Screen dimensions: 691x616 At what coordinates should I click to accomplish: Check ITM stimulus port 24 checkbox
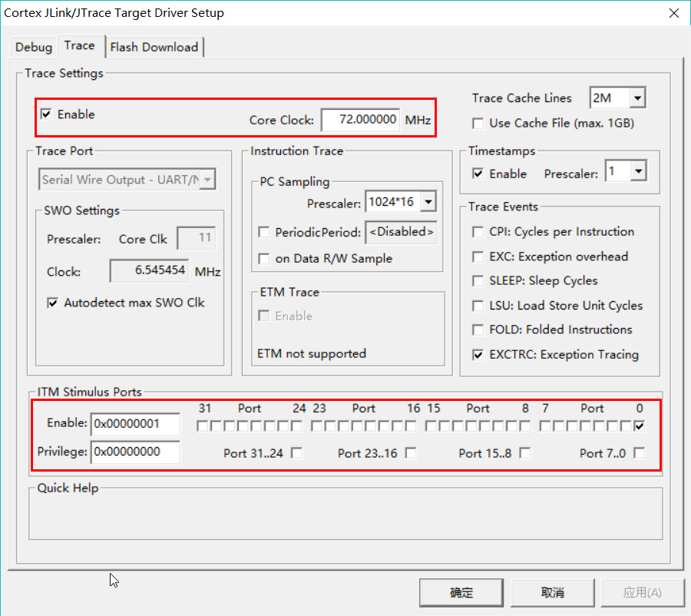297,426
